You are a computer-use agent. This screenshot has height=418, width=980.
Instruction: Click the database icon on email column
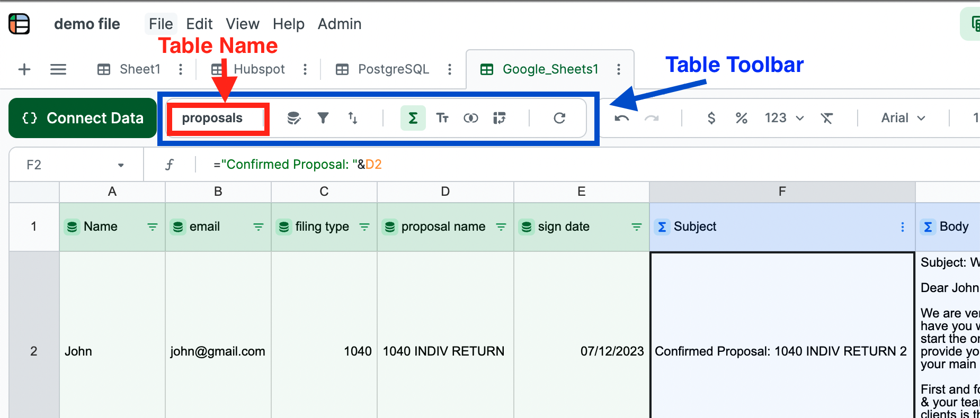(x=178, y=226)
